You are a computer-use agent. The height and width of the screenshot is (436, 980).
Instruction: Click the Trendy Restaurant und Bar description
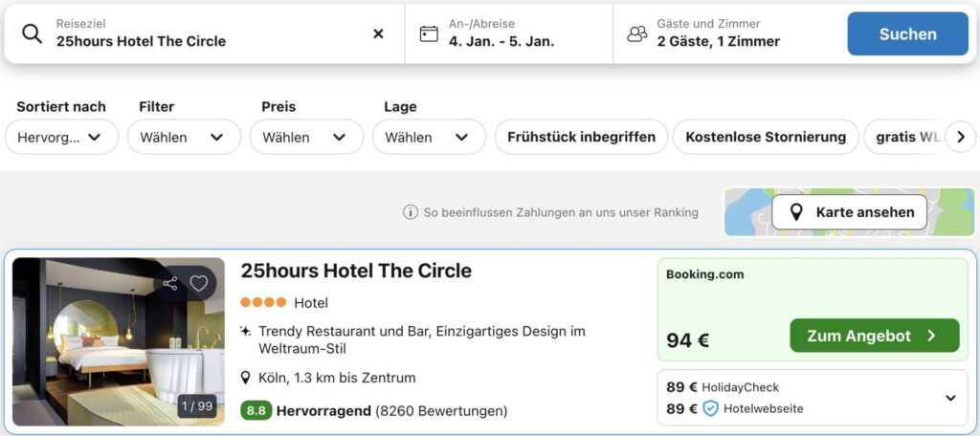click(422, 339)
